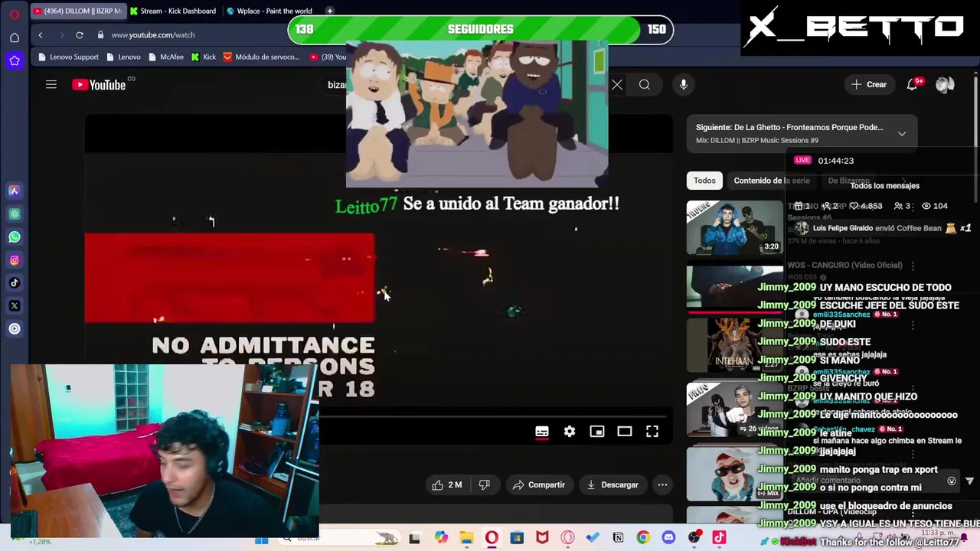Open X (Twitter) in the Opera sidebar
The height and width of the screenshot is (551, 980).
[15, 305]
